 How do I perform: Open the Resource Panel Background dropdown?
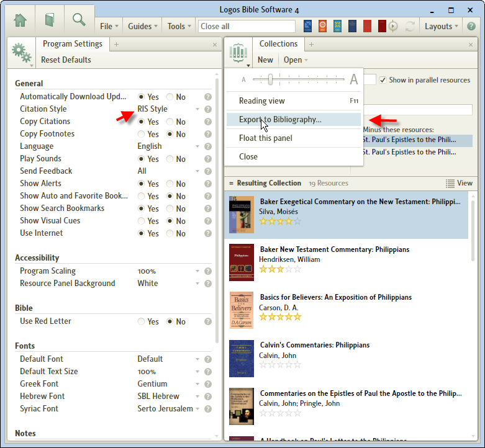[x=168, y=284]
